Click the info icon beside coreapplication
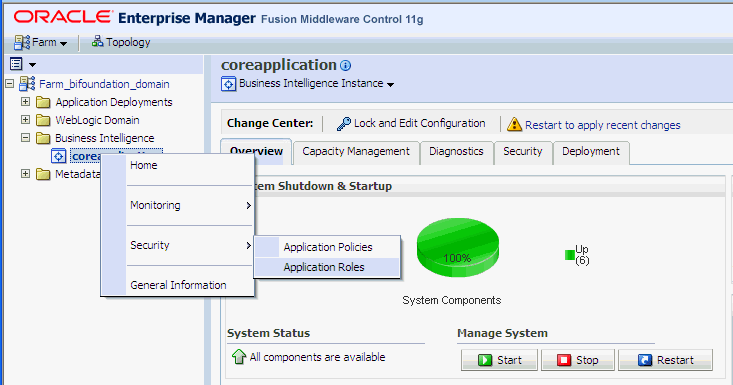 click(x=345, y=65)
